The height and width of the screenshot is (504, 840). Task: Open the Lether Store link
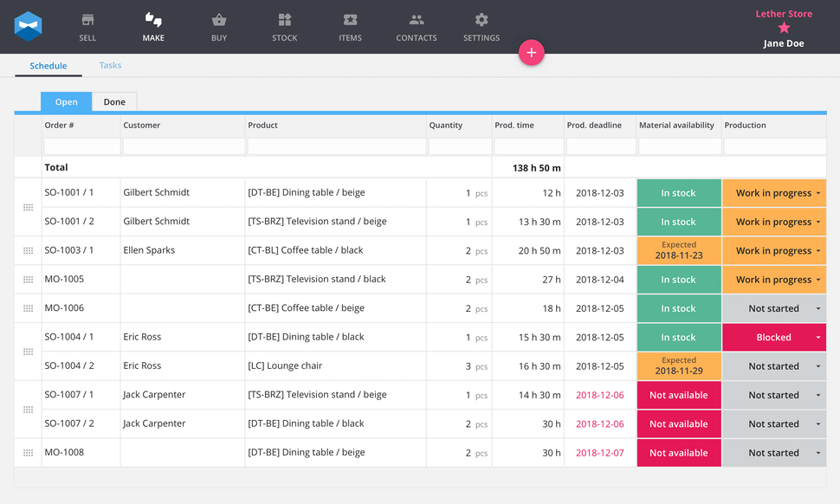pyautogui.click(x=784, y=13)
